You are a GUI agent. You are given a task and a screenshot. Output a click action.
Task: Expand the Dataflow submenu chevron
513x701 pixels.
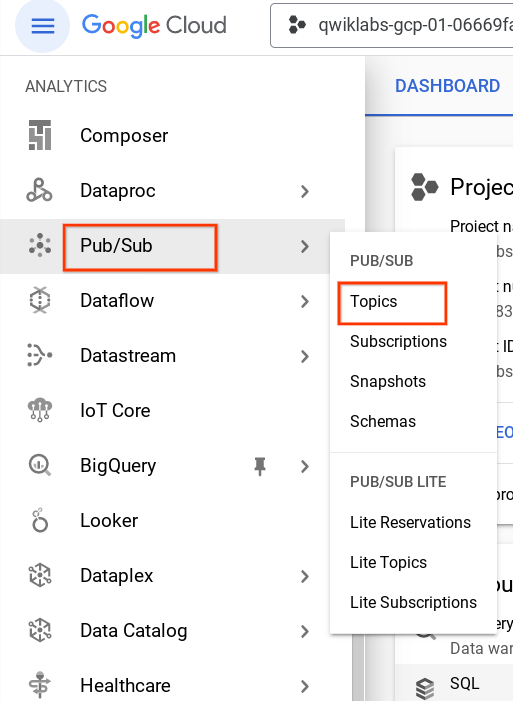[x=305, y=301]
